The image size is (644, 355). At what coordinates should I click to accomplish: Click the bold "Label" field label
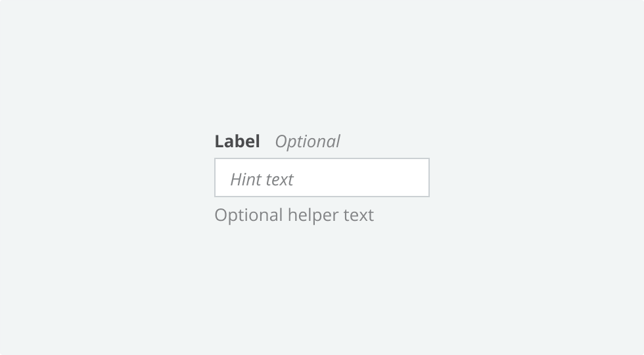tap(237, 141)
